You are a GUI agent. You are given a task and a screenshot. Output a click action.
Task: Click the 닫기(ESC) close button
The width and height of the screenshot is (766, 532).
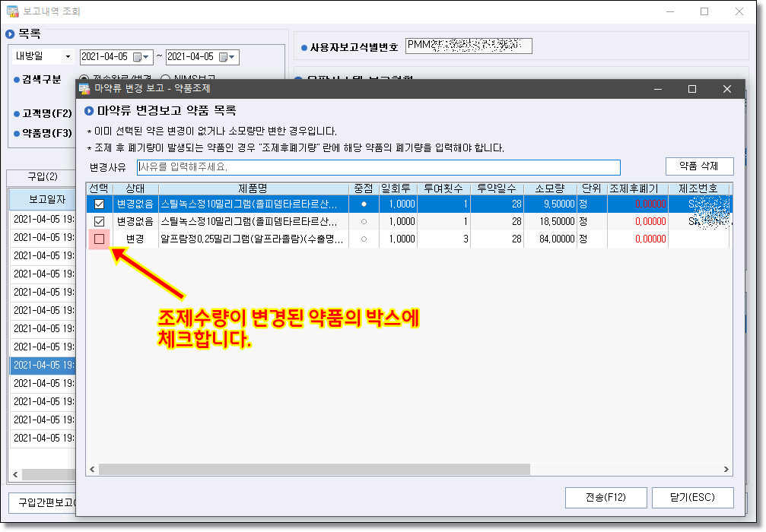692,497
